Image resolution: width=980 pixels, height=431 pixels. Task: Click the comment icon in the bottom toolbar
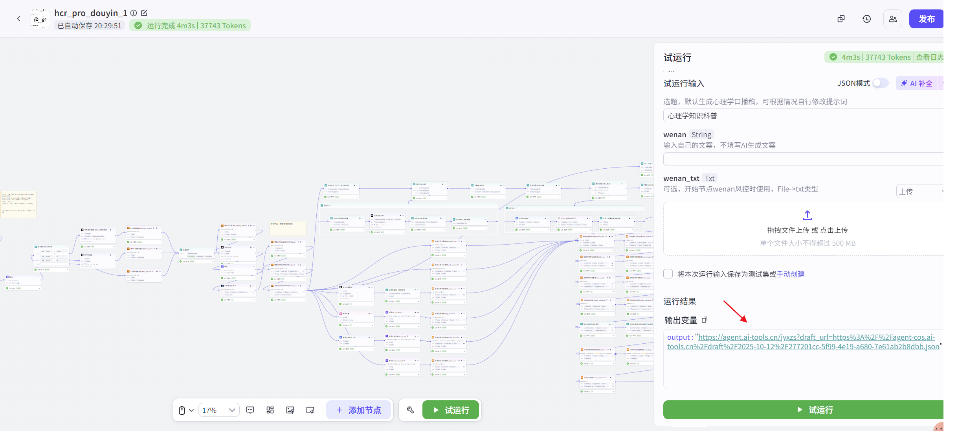(x=251, y=410)
